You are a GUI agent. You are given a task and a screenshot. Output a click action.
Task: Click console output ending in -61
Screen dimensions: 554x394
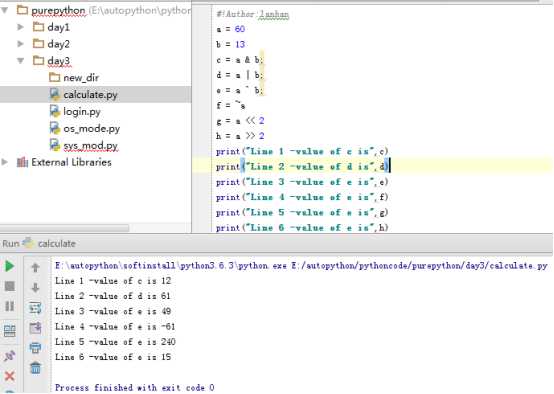point(115,327)
